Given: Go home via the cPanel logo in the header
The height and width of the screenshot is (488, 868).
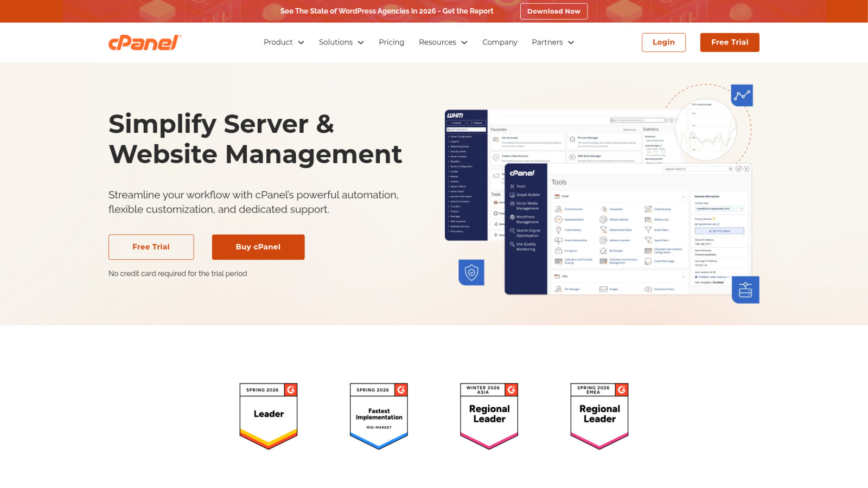Looking at the screenshot, I should [x=145, y=42].
